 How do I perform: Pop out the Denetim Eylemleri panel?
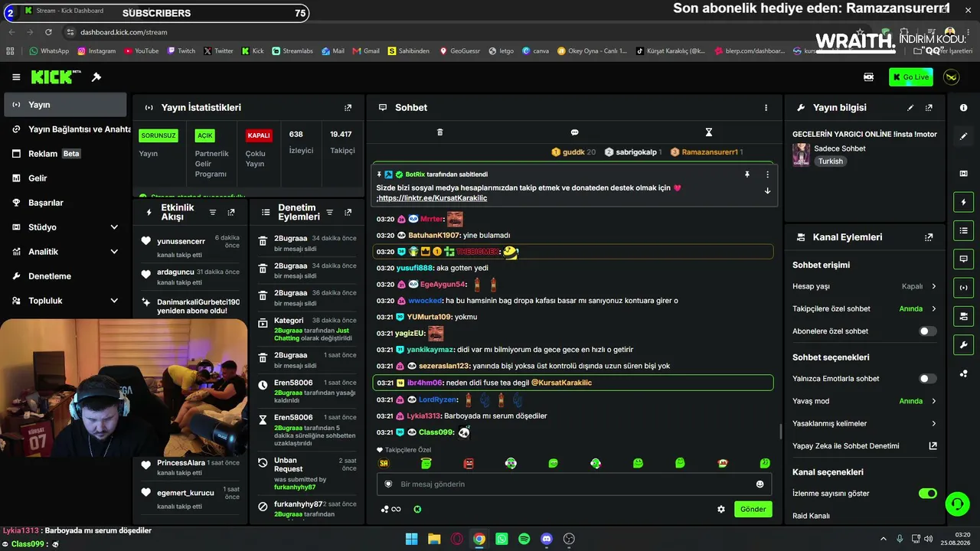pos(348,213)
